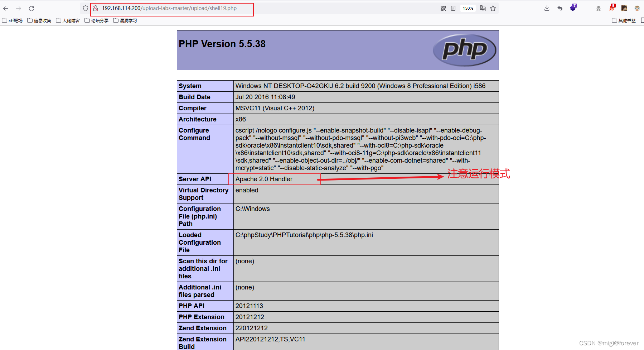Open the ctf靶场 bookmark folder
Screen dimensions: 644x350
click(13, 20)
